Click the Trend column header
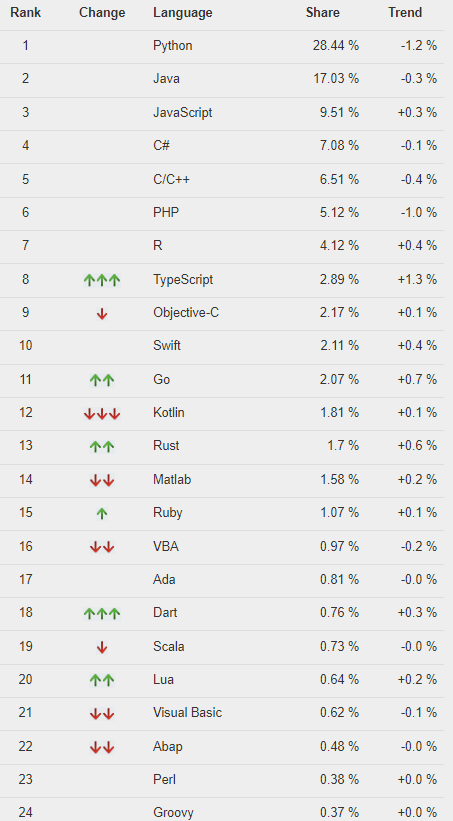This screenshot has width=453, height=821. [x=405, y=13]
